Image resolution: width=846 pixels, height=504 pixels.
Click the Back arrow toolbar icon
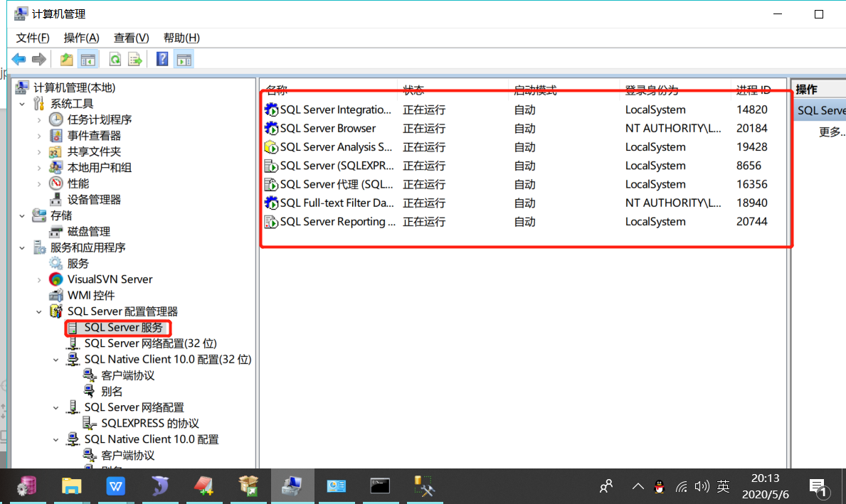click(x=19, y=59)
